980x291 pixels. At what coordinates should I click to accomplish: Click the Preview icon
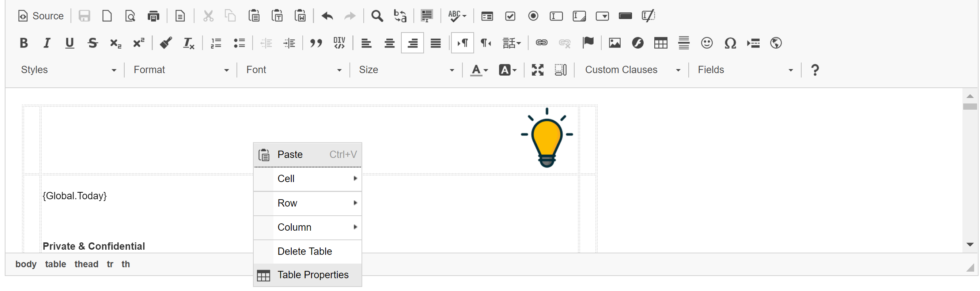click(130, 16)
